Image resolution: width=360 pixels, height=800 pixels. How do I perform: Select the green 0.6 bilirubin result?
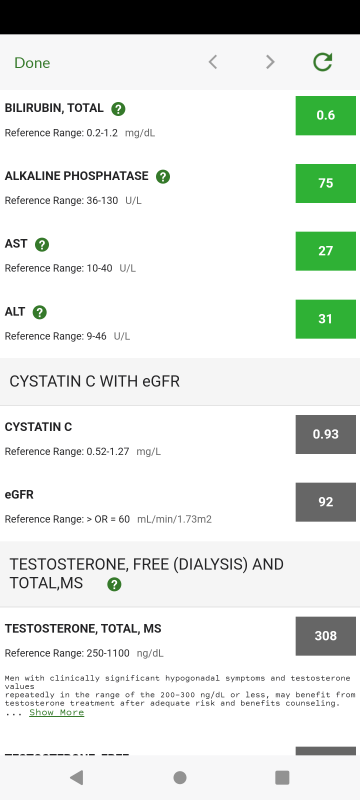tap(326, 115)
